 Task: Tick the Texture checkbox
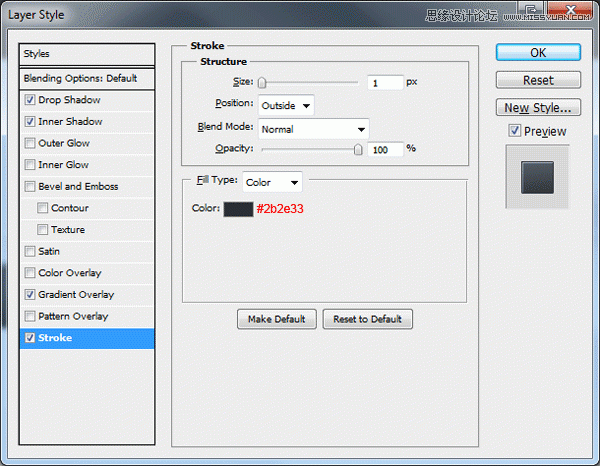(42, 230)
